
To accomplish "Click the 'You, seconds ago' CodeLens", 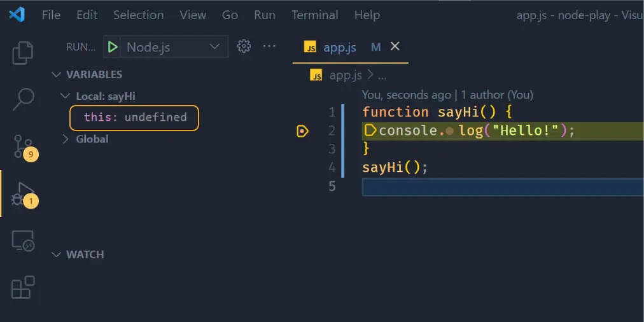I will click(x=447, y=95).
